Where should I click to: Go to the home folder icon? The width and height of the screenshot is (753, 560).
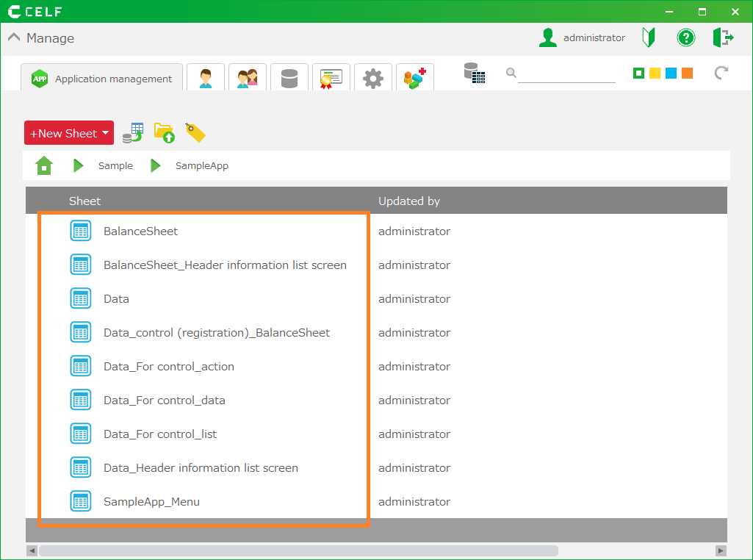tap(44, 166)
